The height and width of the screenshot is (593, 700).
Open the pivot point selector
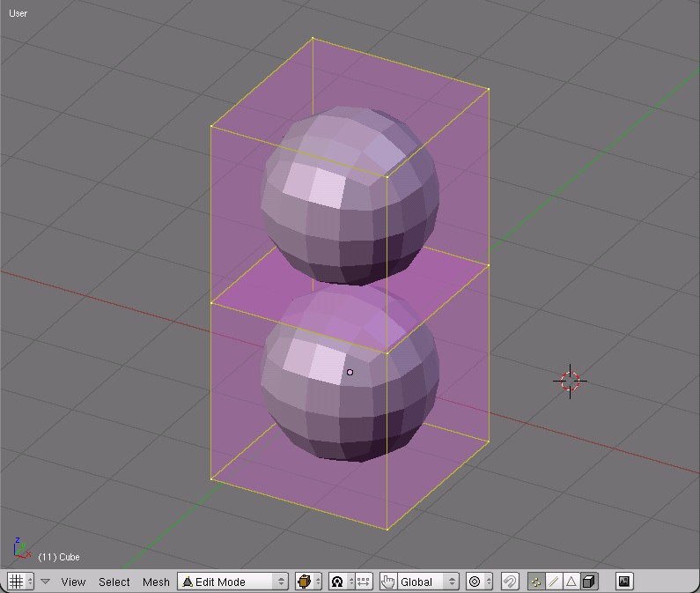coord(342,582)
